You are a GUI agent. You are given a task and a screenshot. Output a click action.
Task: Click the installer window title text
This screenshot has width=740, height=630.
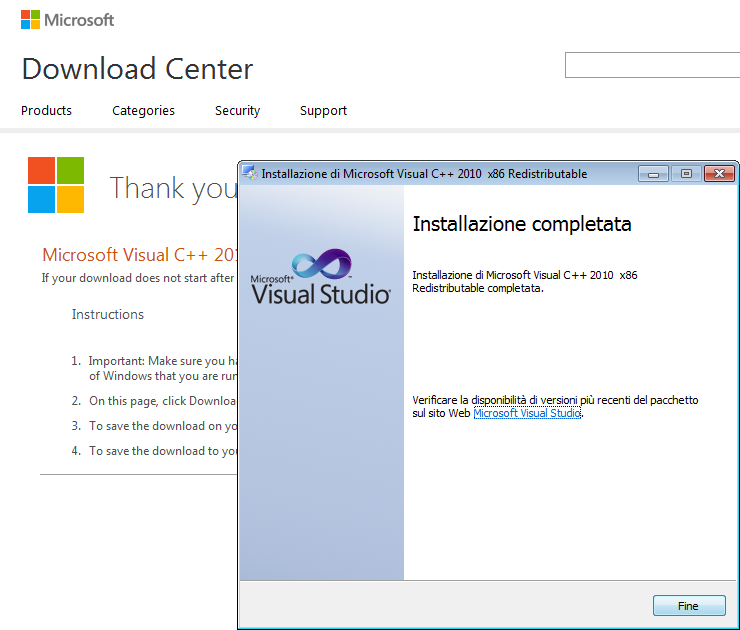click(424, 174)
